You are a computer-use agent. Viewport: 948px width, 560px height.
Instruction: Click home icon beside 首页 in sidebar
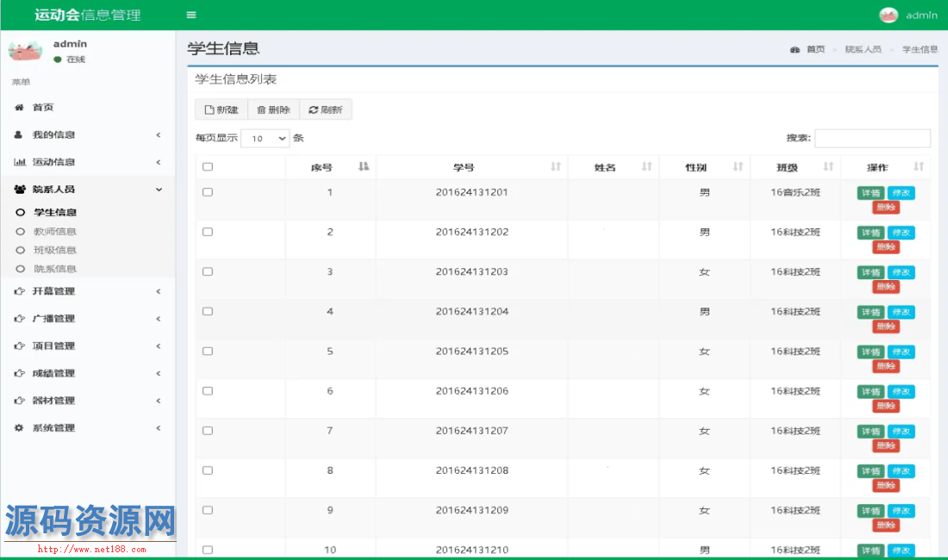19,107
